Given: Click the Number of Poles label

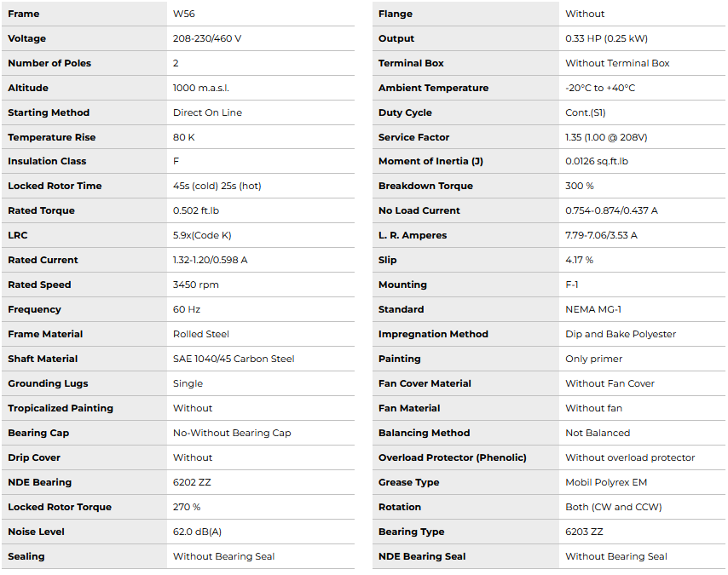Looking at the screenshot, I should coord(49,63).
